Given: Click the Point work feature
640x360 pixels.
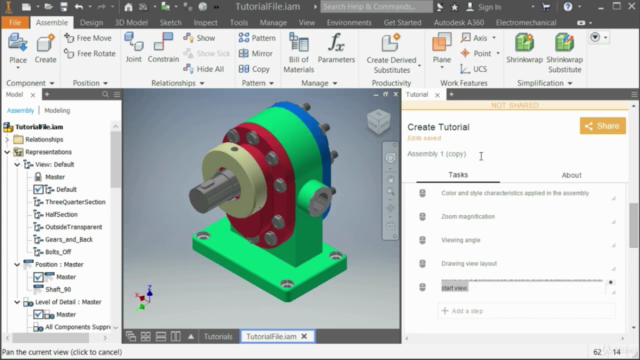Looking at the screenshot, I should click(x=476, y=53).
